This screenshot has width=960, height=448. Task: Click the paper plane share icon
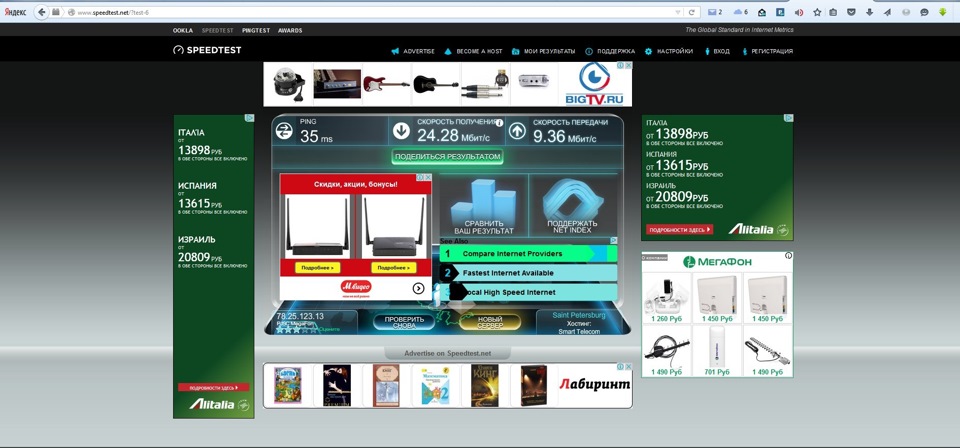(888, 12)
